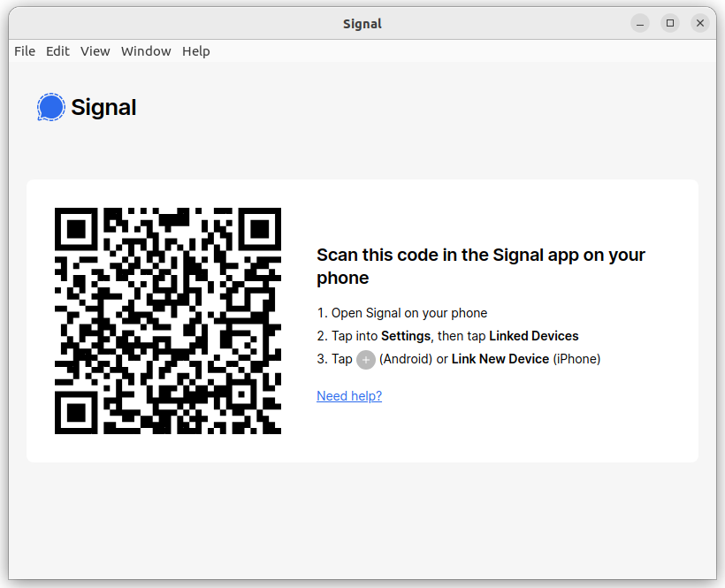
Task: Open the Window menu
Action: click(146, 51)
